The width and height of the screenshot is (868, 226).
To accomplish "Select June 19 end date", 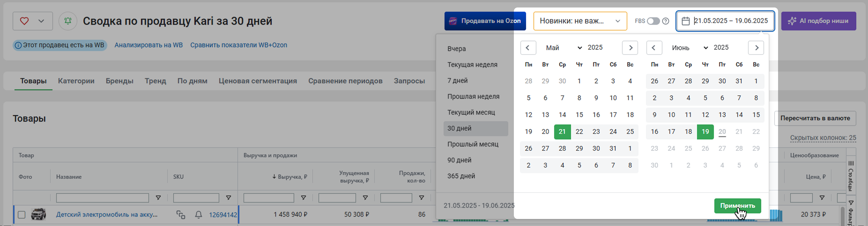I will point(705,132).
